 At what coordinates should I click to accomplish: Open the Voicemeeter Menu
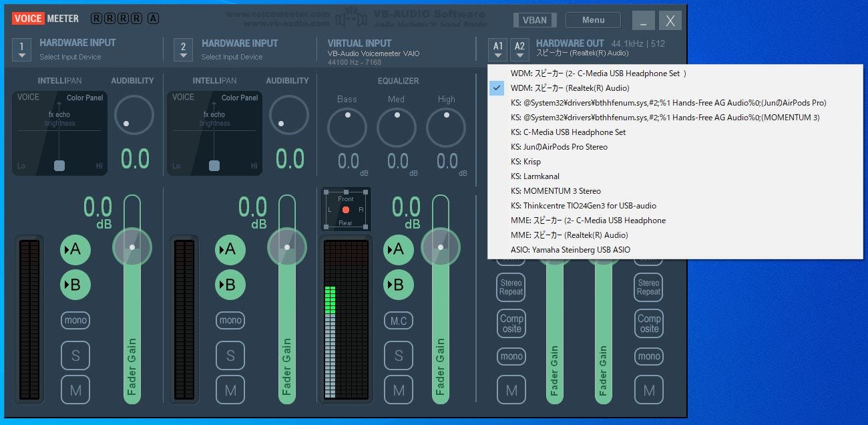(x=593, y=20)
